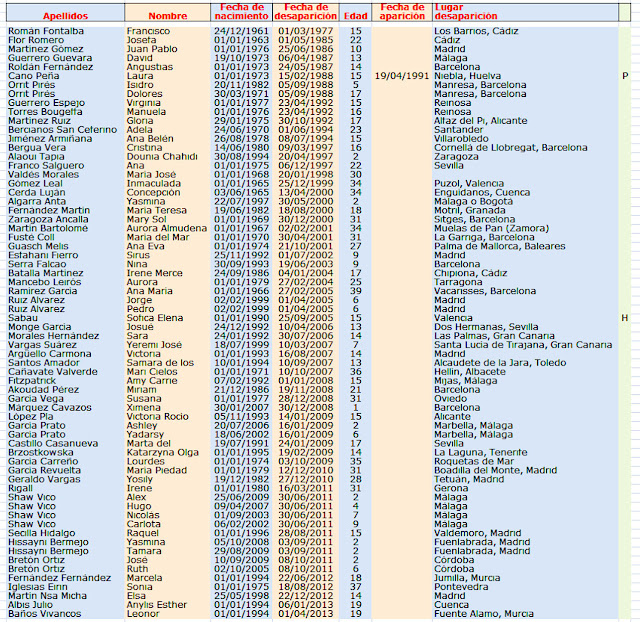Click the name 'Irene Merce'

(x=154, y=273)
